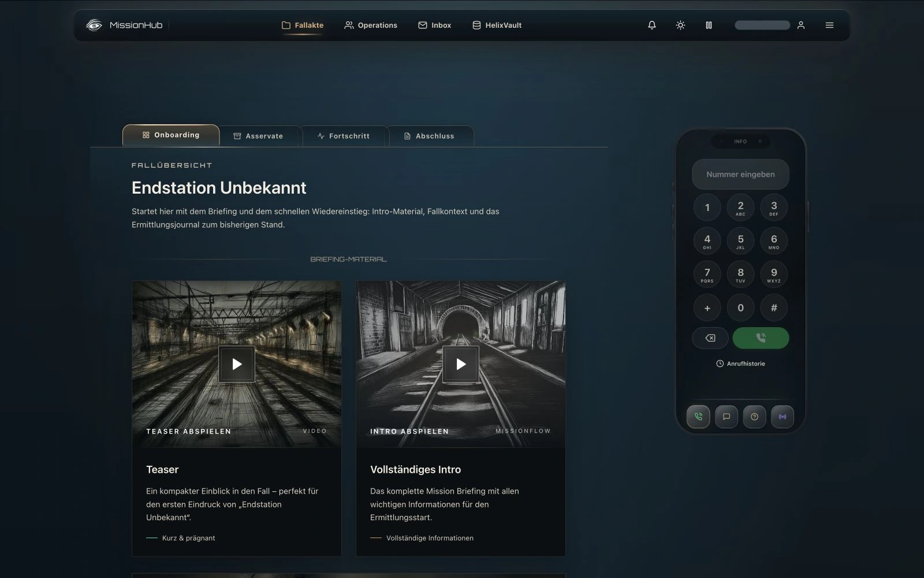Viewport: 924px width, 578px height.
Task: Open notifications bell icon
Action: (652, 25)
